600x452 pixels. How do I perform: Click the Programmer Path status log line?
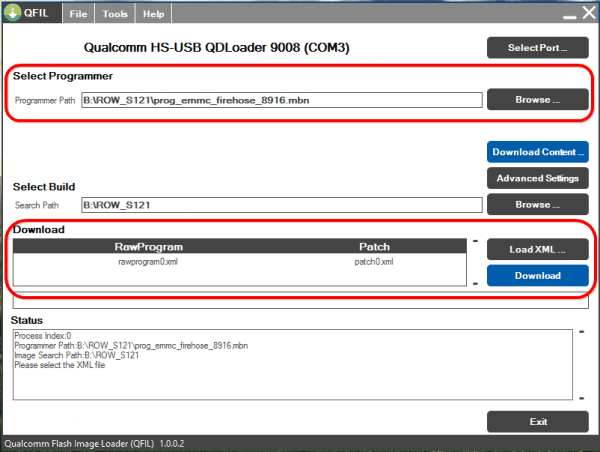point(131,346)
